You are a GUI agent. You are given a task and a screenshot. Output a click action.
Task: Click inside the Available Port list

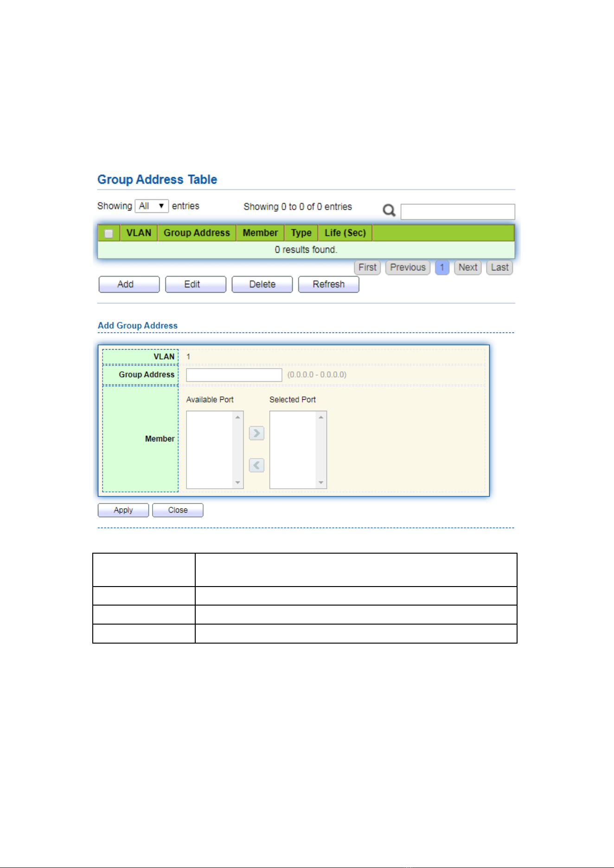point(210,450)
